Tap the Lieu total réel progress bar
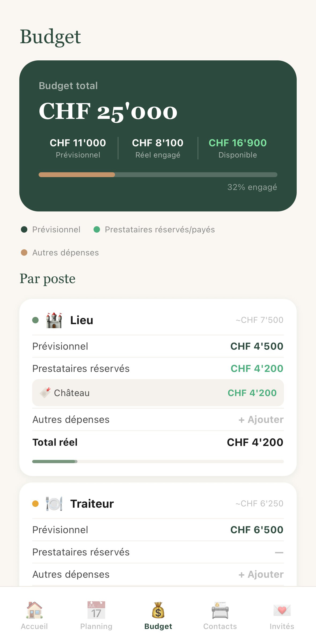Screen dimensions: 316x644 [158, 462]
